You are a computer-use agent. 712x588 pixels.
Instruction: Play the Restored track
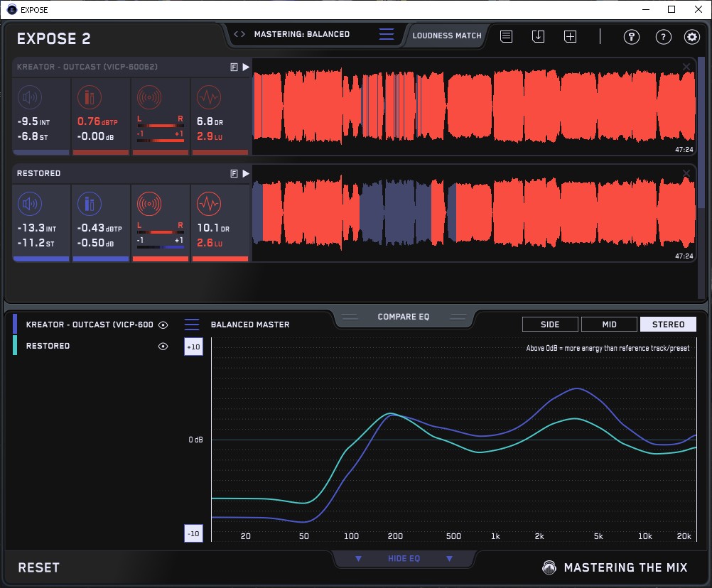pos(246,173)
